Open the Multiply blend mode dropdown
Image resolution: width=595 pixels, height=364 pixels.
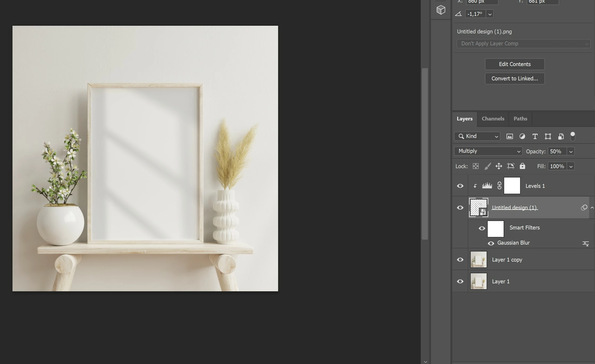tap(488, 151)
